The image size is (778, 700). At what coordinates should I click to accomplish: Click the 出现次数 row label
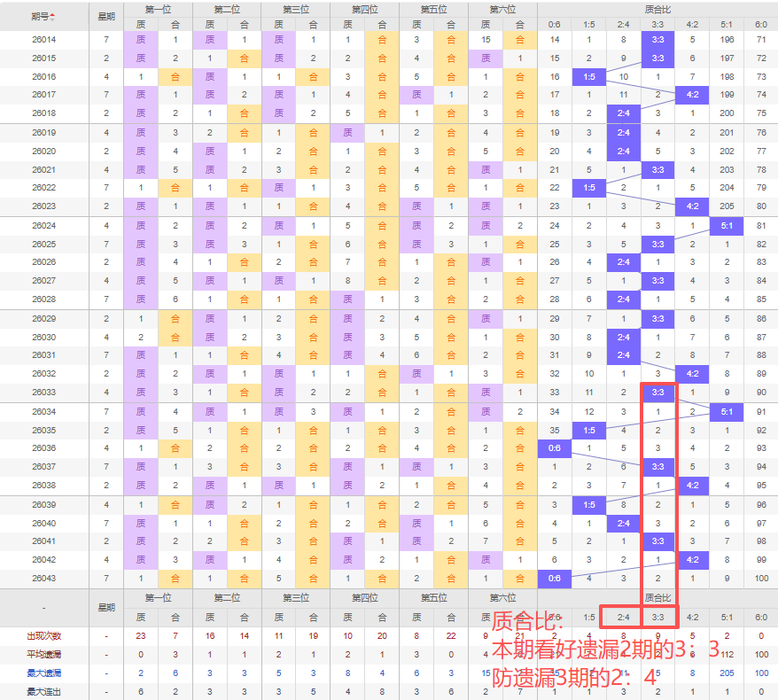[43, 636]
